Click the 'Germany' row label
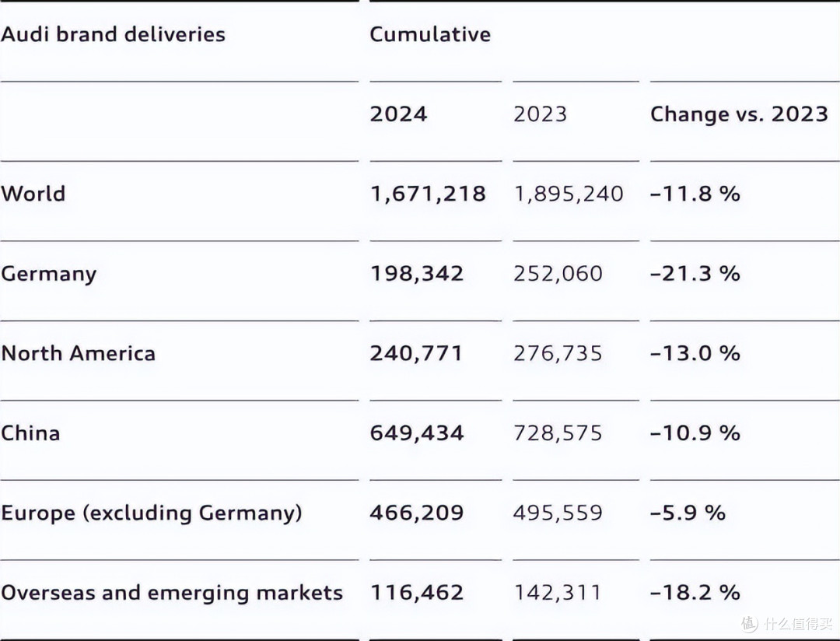This screenshot has width=840, height=641. coord(49,275)
